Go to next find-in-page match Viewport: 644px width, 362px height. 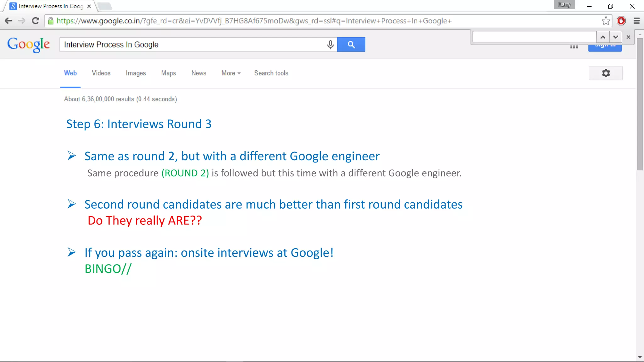(x=616, y=37)
